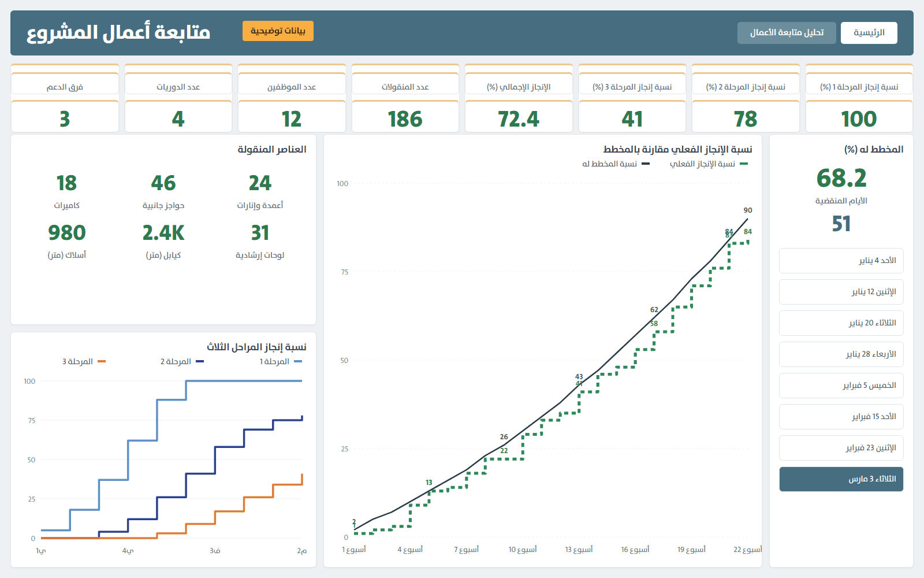Viewport: 924px width, 578px height.
Task: Click the العناصر المنقولة panel heading
Action: (x=272, y=149)
